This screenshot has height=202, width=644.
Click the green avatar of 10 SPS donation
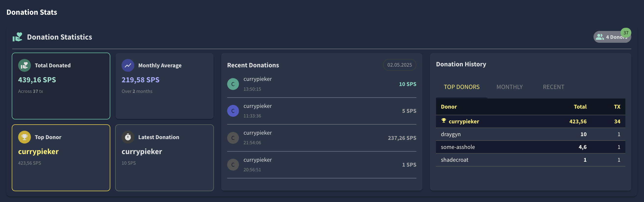tap(233, 84)
